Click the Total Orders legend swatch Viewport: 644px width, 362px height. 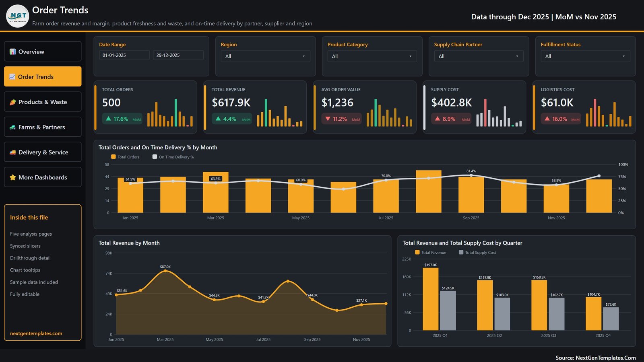click(x=114, y=157)
